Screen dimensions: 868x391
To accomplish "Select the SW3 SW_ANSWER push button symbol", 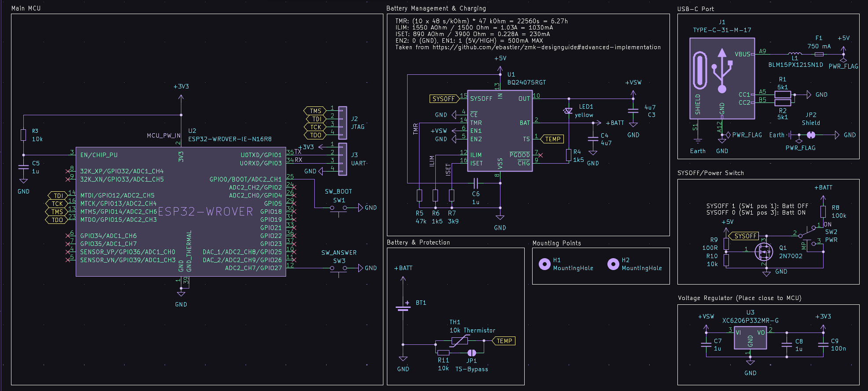I will coord(338,268).
